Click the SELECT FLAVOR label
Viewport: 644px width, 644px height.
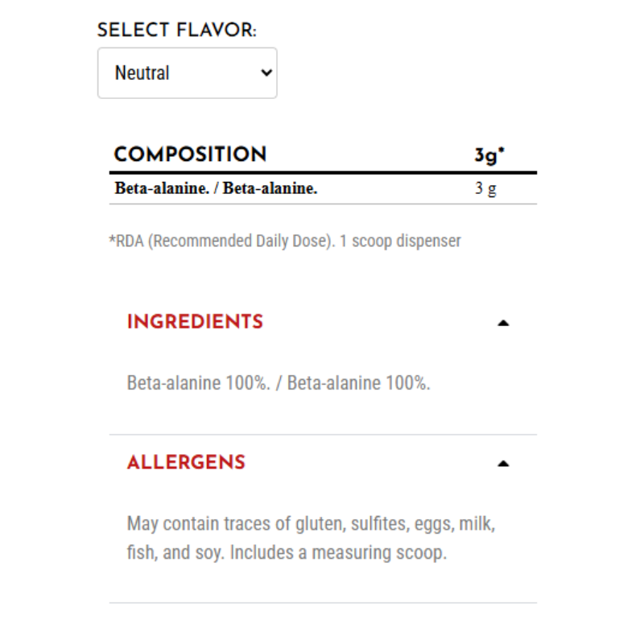(x=177, y=31)
